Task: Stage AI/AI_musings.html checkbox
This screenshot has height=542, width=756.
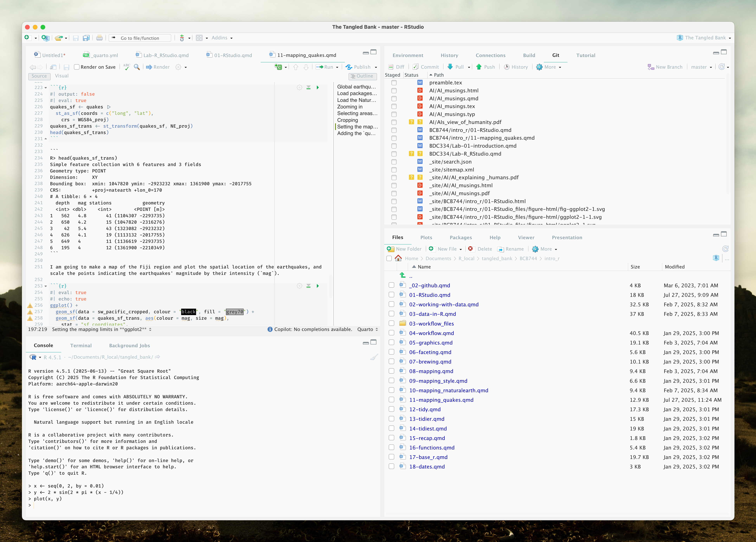Action: [x=394, y=91]
